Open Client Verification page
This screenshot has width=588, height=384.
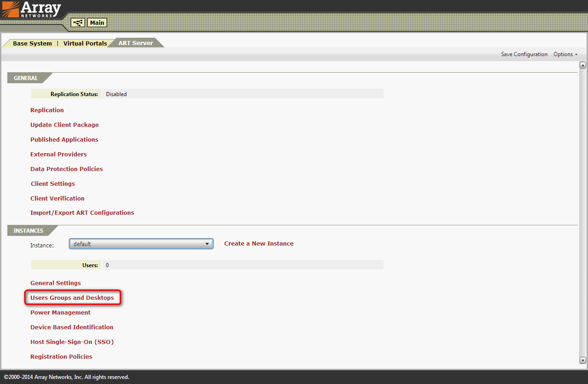coord(57,199)
